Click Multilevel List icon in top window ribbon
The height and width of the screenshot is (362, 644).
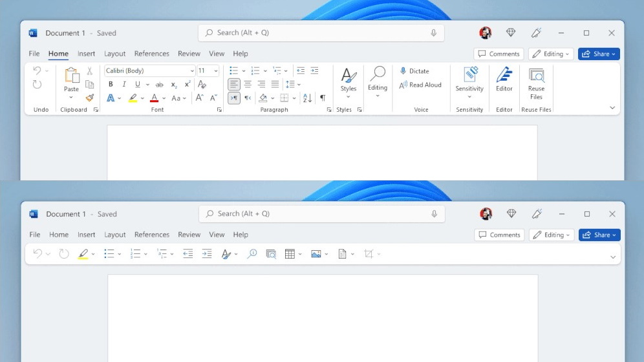point(277,70)
